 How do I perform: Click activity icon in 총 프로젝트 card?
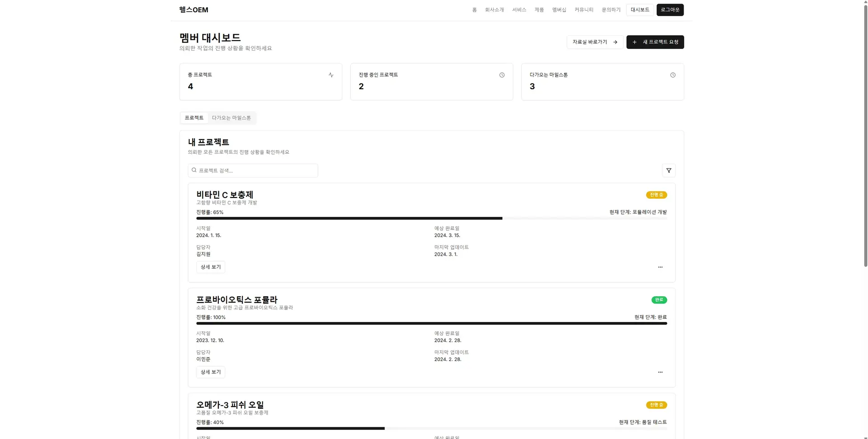click(x=331, y=75)
